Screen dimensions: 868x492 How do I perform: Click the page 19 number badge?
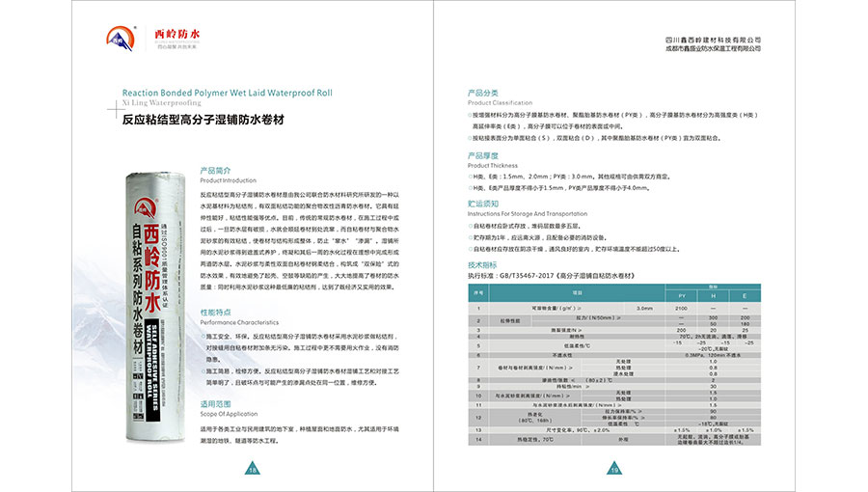(x=613, y=470)
